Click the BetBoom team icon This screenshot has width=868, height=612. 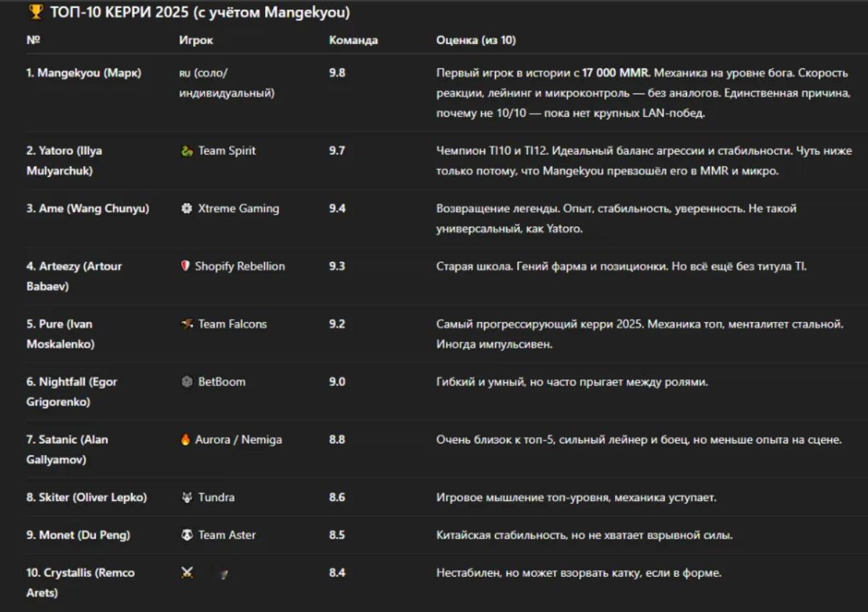pyautogui.click(x=187, y=382)
